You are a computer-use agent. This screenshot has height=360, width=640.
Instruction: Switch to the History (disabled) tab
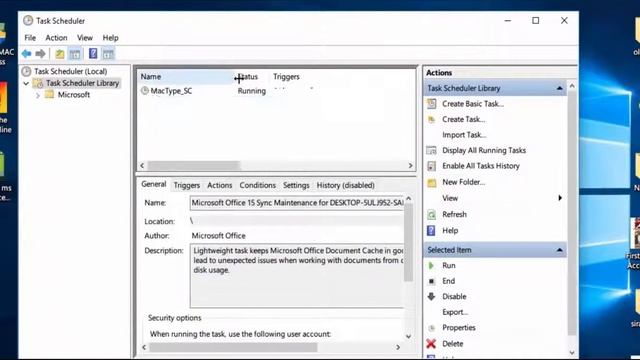click(x=346, y=185)
